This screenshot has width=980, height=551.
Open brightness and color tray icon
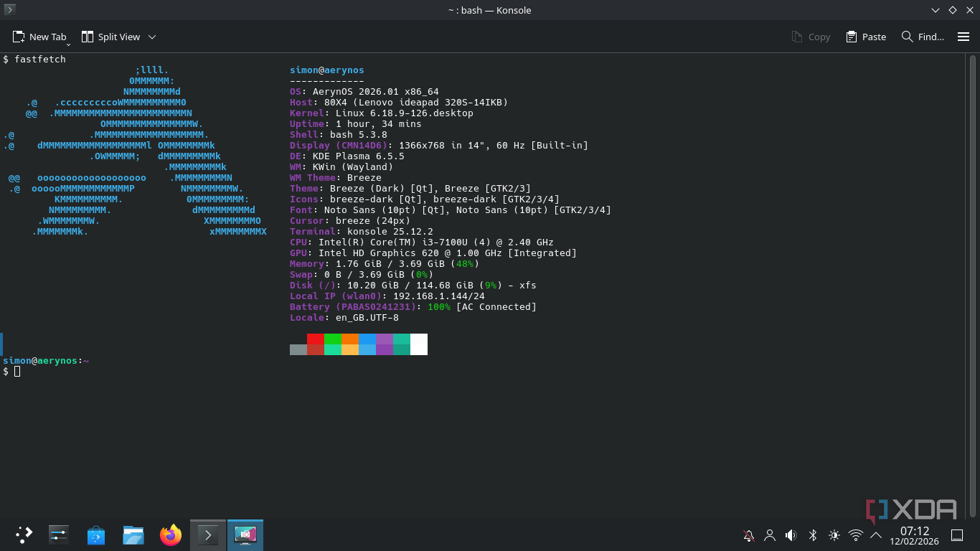tap(834, 535)
